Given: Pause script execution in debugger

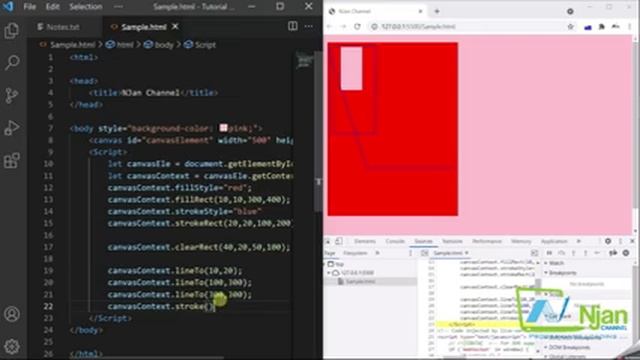Looking at the screenshot, I should click(x=549, y=253).
